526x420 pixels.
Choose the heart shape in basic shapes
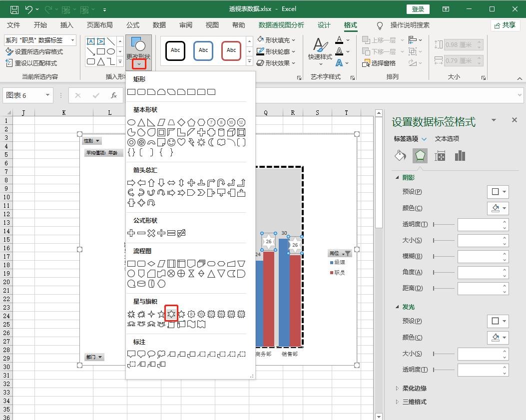click(181, 142)
